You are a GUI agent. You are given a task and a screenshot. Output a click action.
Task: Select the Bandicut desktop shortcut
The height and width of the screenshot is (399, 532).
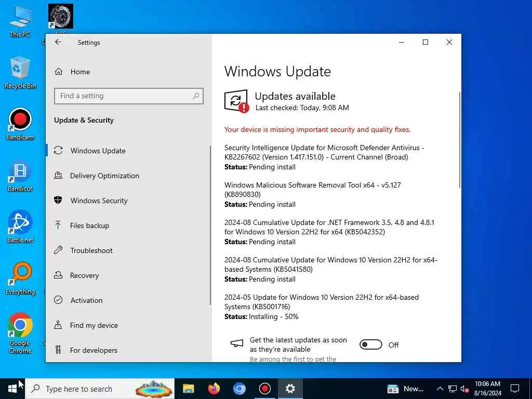tap(20, 176)
